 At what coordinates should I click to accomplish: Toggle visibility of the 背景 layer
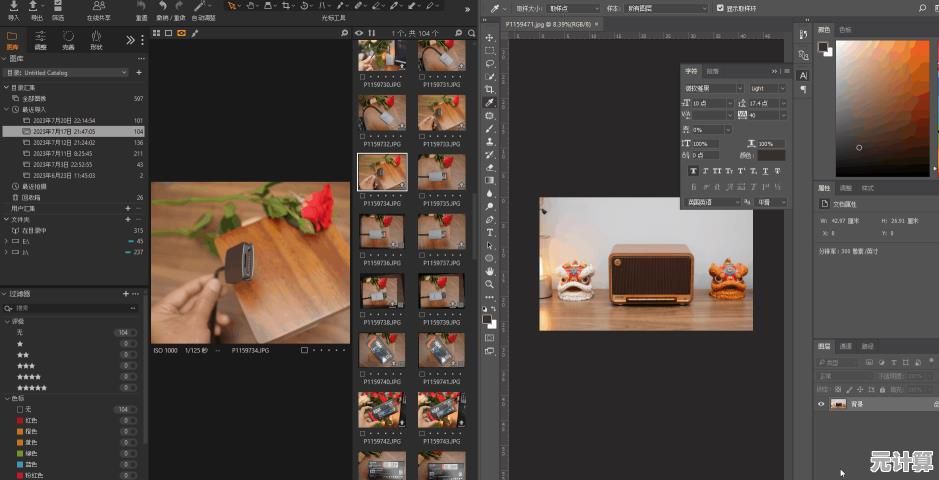point(821,404)
